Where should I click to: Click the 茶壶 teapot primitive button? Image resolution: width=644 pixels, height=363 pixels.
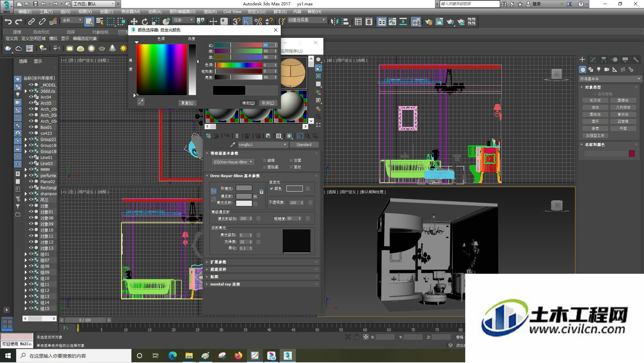click(595, 128)
